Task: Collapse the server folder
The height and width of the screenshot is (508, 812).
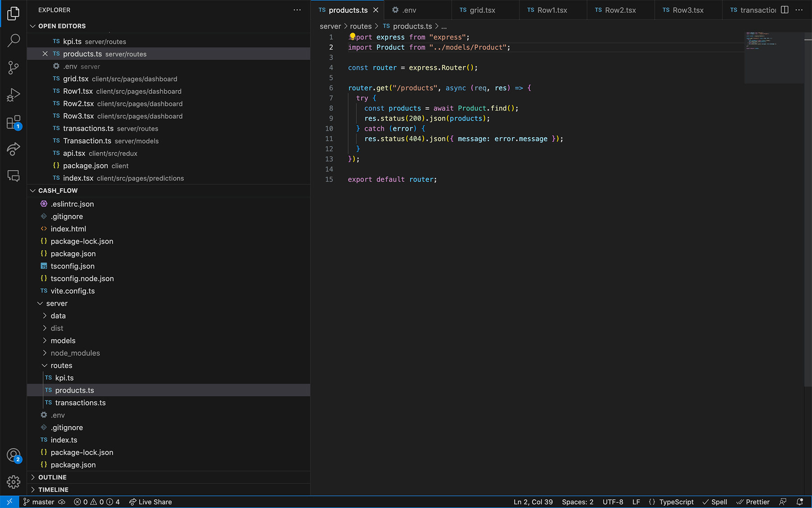Action: click(169, 303)
